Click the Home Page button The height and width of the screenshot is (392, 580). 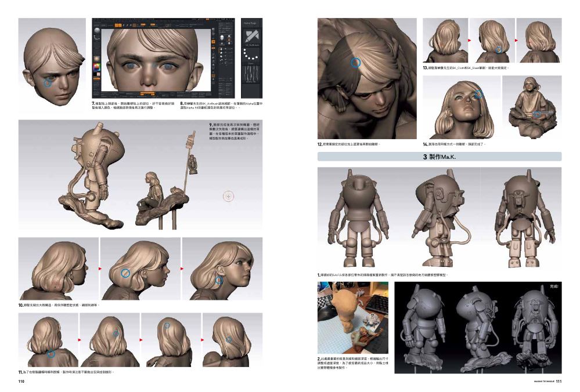pos(251,23)
